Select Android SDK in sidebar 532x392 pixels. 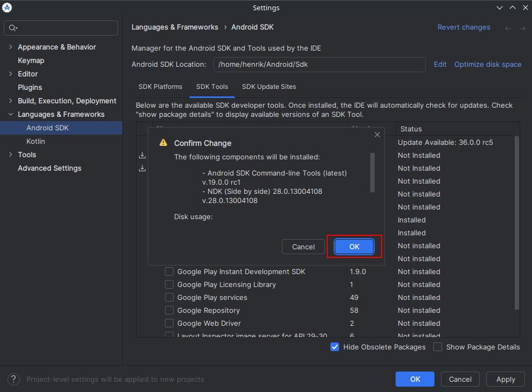click(61, 128)
